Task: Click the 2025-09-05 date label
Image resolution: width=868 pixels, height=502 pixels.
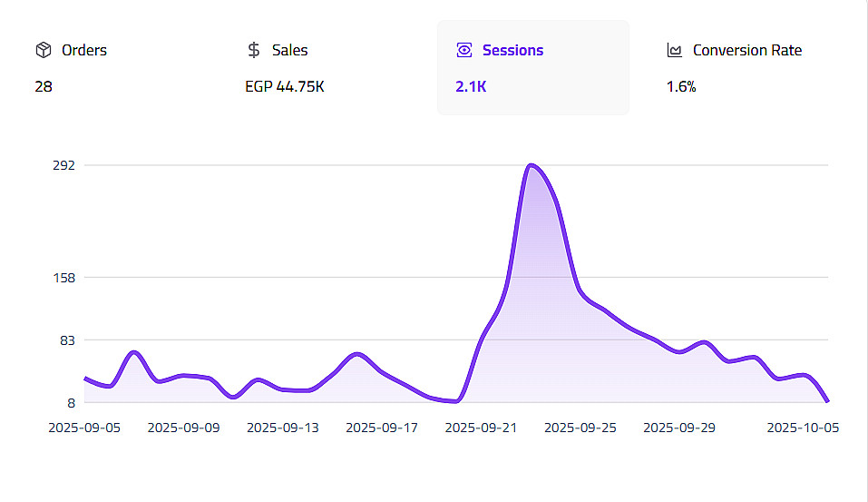Action: [x=84, y=427]
